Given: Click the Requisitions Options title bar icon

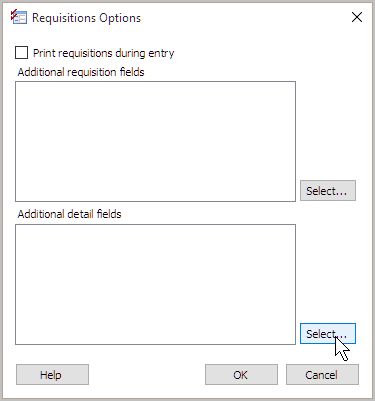Looking at the screenshot, I should [x=19, y=17].
